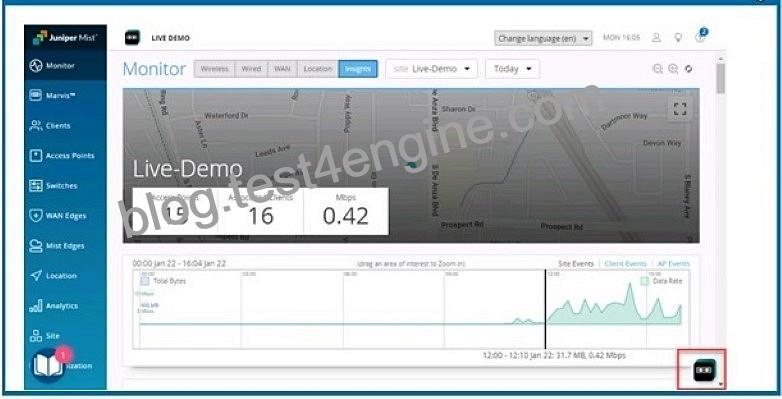Toggle the Total Bytes checkbox
Screen dimensions: 782x399
point(145,281)
